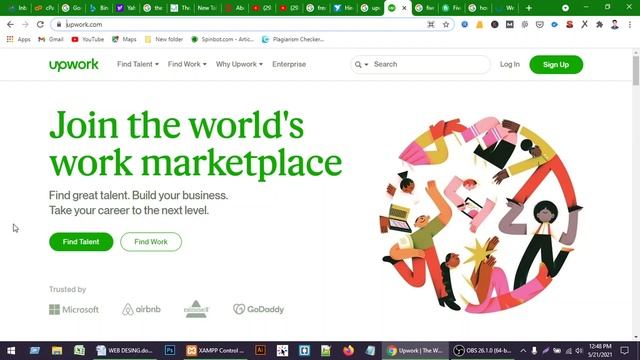Click the airbnb logo under Trusted by
This screenshot has width=640, height=360.
click(x=141, y=309)
